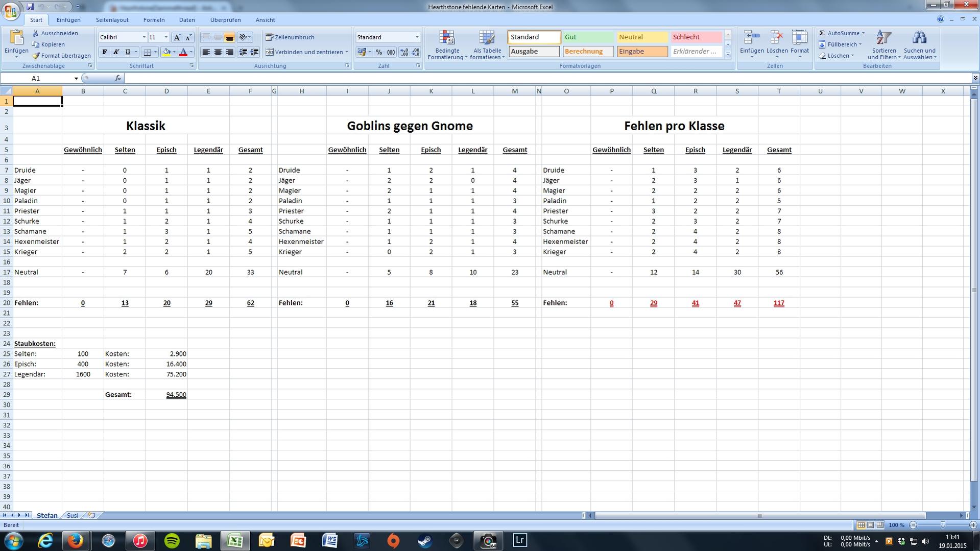Open the Überprüfen tab
Image resolution: width=980 pixels, height=551 pixels.
pyautogui.click(x=225, y=20)
